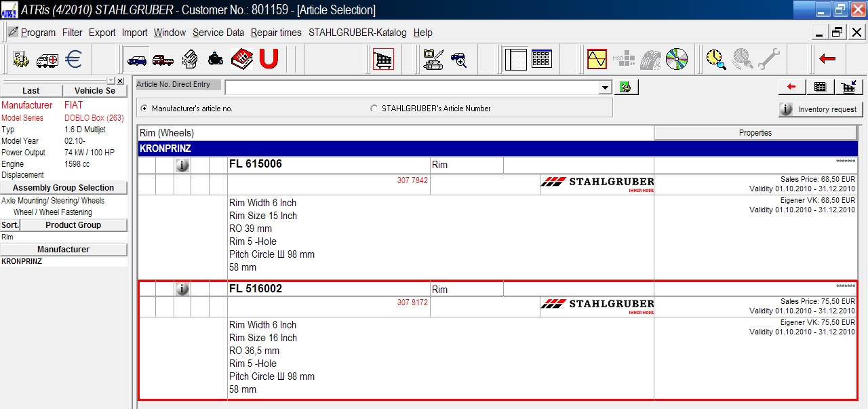The height and width of the screenshot is (409, 868).
Task: Switch to table grid view layout
Action: [541, 60]
